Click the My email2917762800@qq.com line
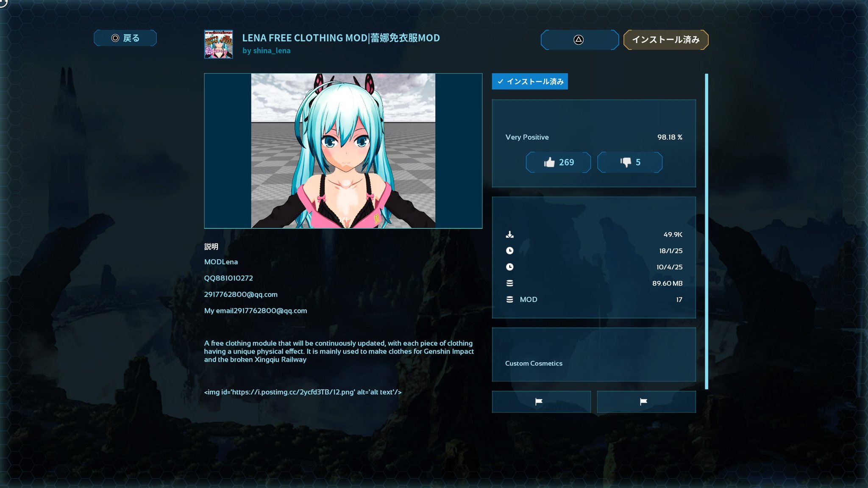Image resolution: width=868 pixels, height=488 pixels. pos(256,311)
